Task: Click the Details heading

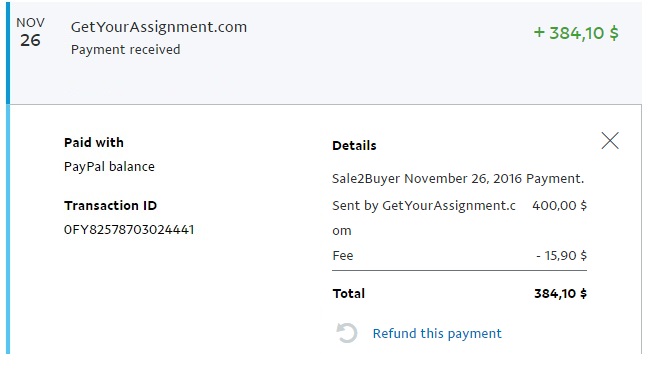Action: (x=354, y=146)
